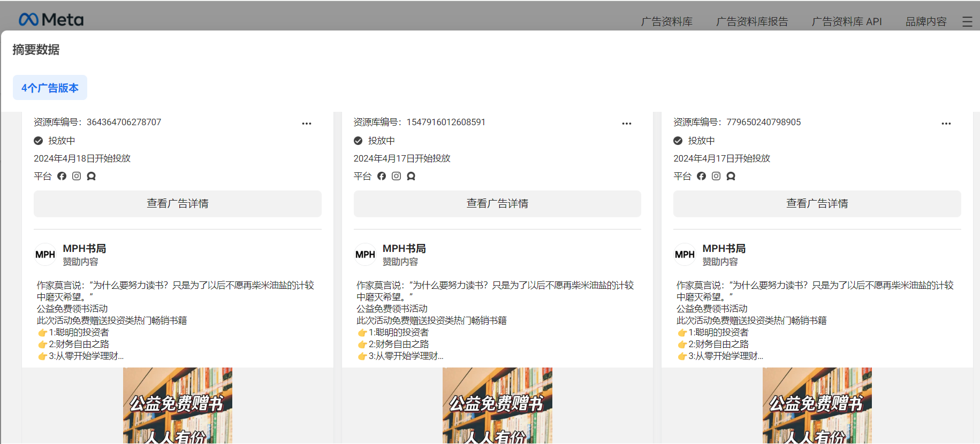The width and height of the screenshot is (980, 444).
Task: Open three-dot options for ad 364364706278707
Action: [x=307, y=124]
